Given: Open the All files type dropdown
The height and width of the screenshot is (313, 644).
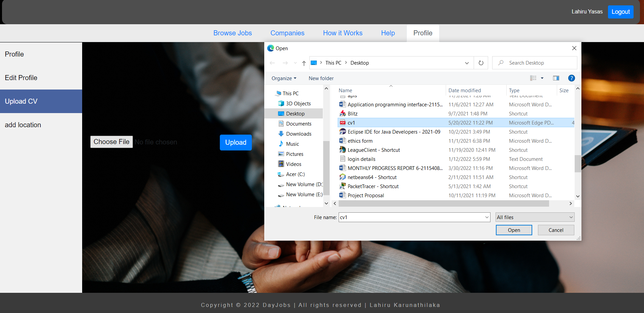Looking at the screenshot, I should click(535, 217).
